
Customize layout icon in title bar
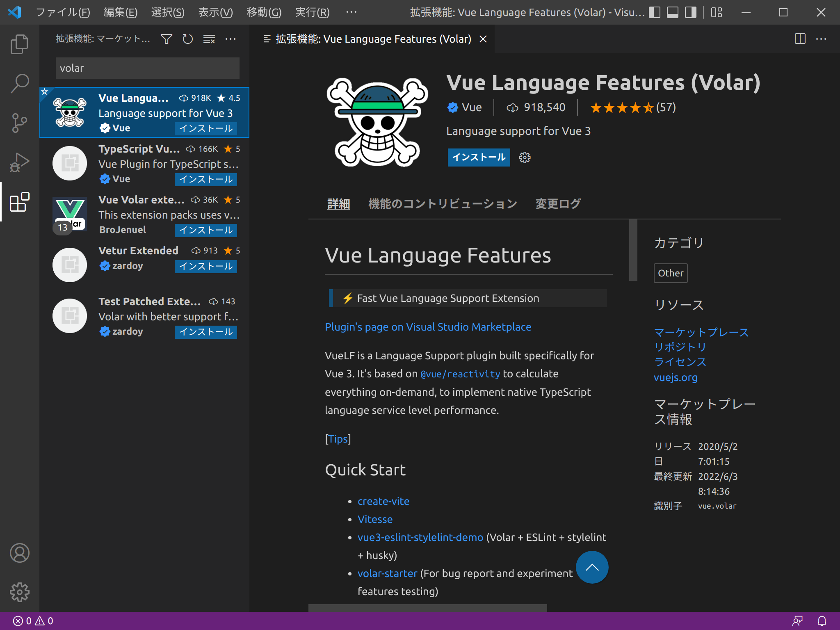[717, 12]
